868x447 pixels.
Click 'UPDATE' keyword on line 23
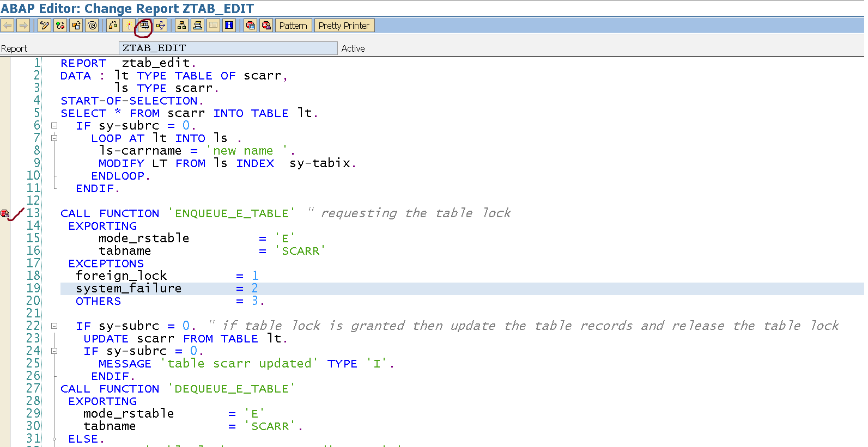106,339
